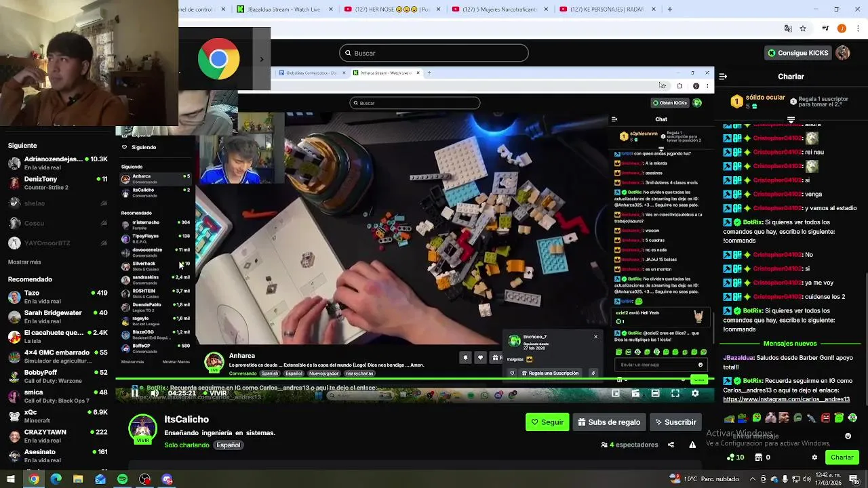868x488 pixels.
Task: Open Adrianozendejas channel in Siguiente list
Action: (x=58, y=163)
